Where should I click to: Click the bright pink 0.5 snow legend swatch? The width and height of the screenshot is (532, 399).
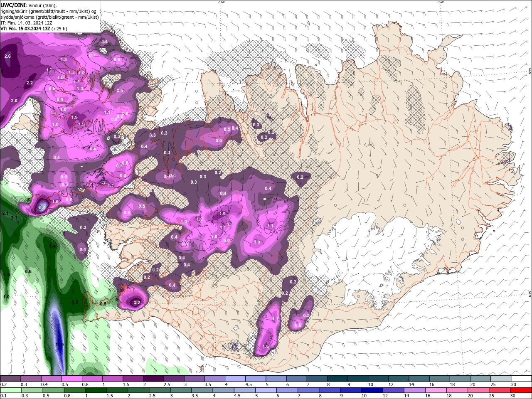(71, 379)
